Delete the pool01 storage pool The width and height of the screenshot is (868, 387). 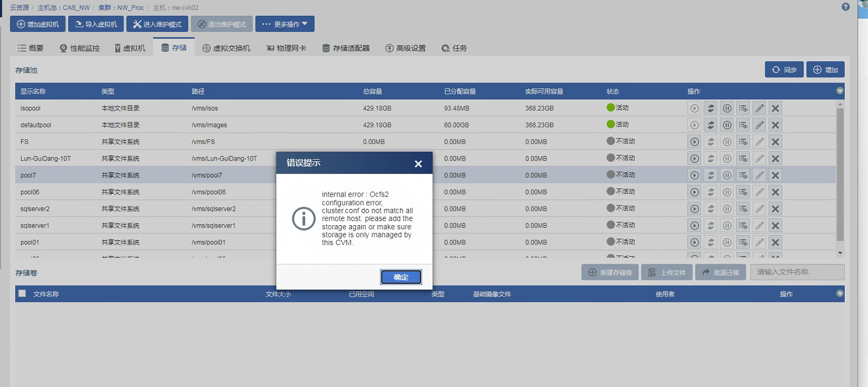click(x=775, y=242)
